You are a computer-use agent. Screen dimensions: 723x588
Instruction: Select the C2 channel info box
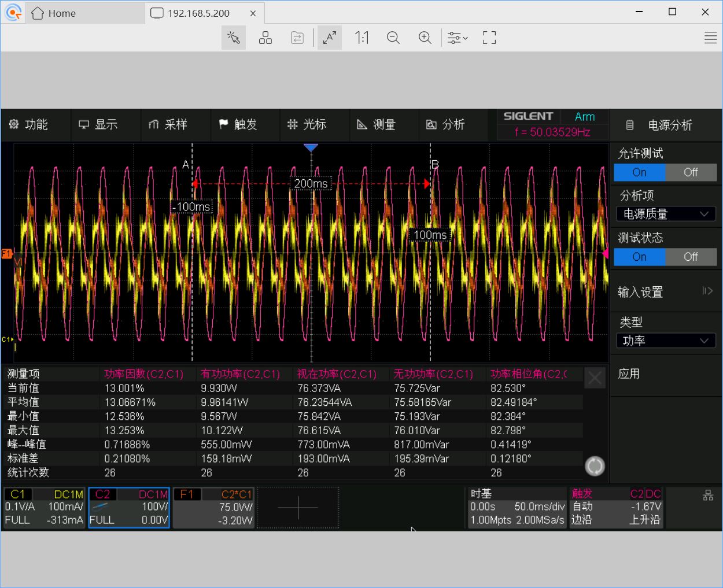(129, 508)
